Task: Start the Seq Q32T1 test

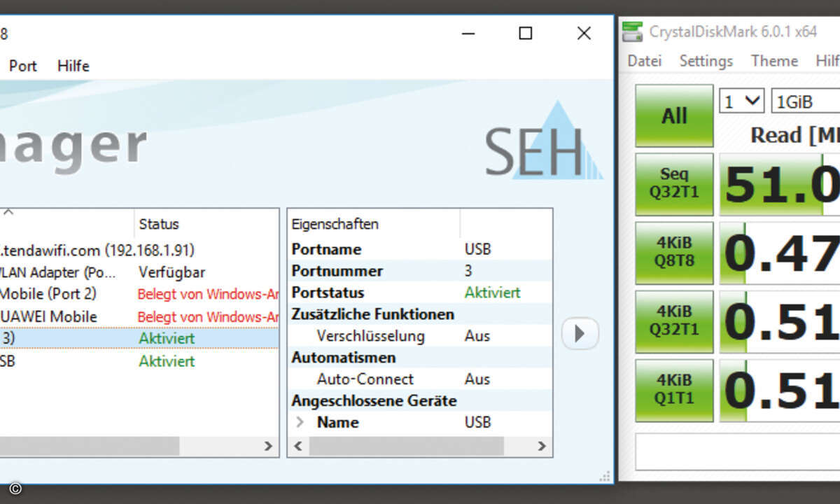Action: click(x=674, y=184)
